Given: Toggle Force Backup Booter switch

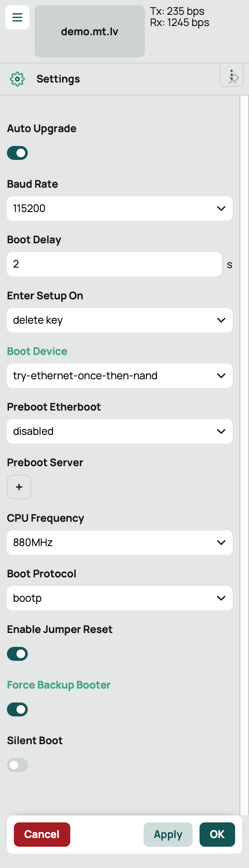Looking at the screenshot, I should tap(17, 709).
